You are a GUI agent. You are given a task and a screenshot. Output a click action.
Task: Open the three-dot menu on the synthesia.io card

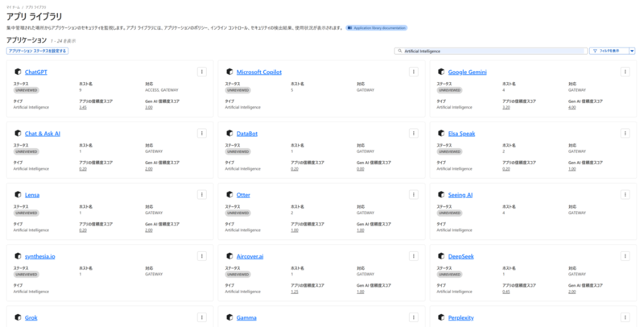coord(202,256)
